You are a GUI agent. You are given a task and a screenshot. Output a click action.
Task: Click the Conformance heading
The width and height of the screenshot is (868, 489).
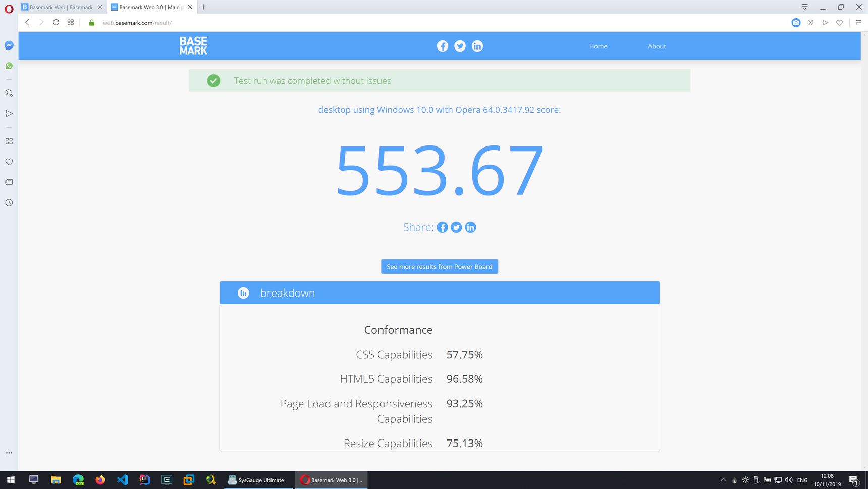(x=398, y=330)
